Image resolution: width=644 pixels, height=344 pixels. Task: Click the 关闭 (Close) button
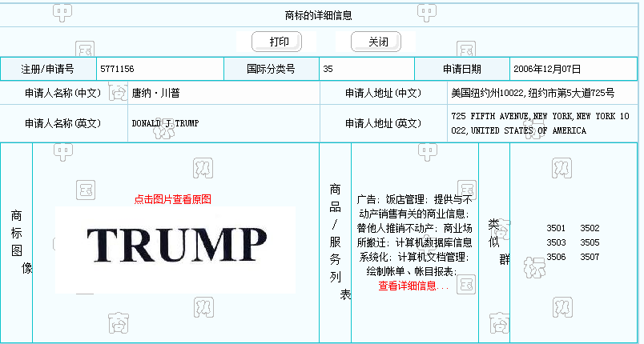376,42
